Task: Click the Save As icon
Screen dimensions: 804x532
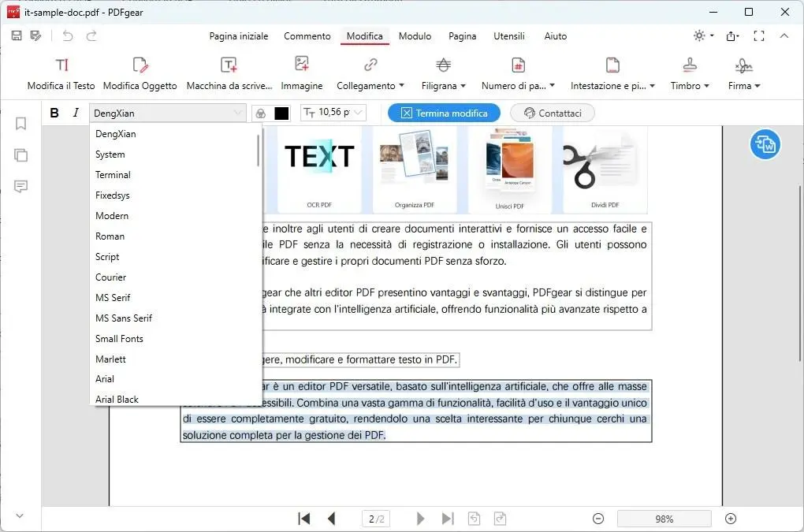Action: coord(35,36)
